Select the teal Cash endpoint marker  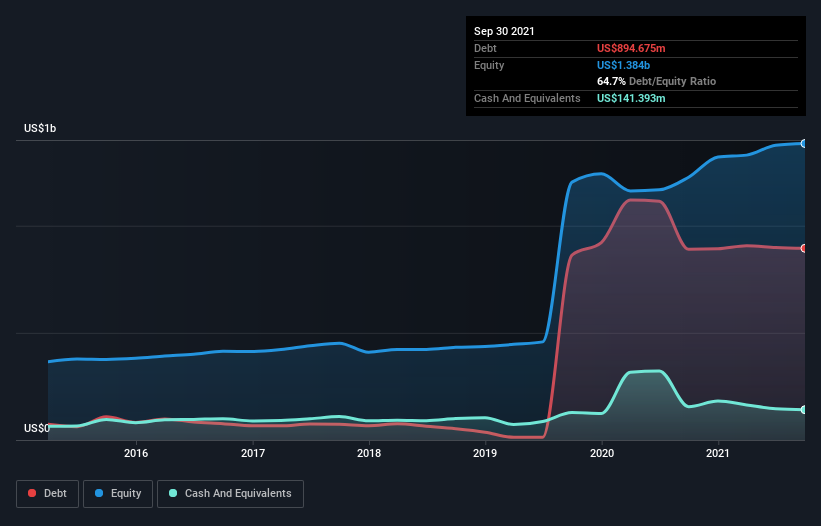tap(804, 410)
